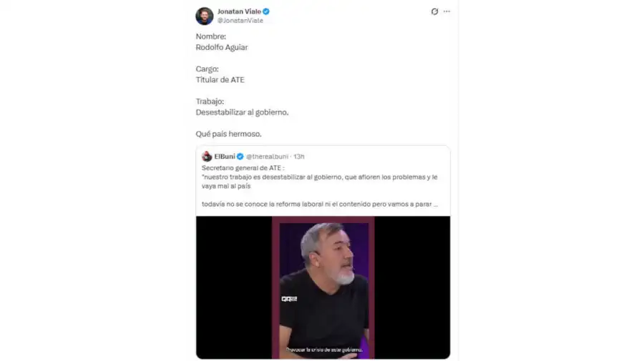The image size is (644, 361).
Task: Select the text "Rodolfo Aguiar" in the tweet
Action: 222,47
